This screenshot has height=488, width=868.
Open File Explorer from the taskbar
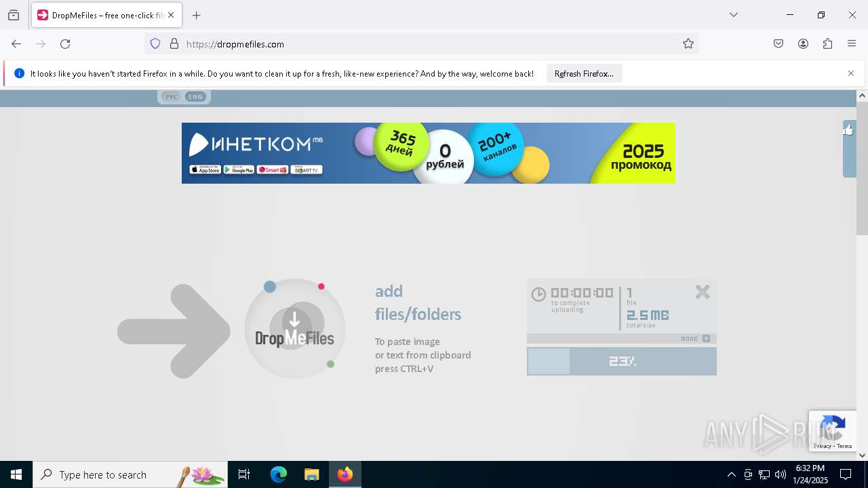coord(311,474)
